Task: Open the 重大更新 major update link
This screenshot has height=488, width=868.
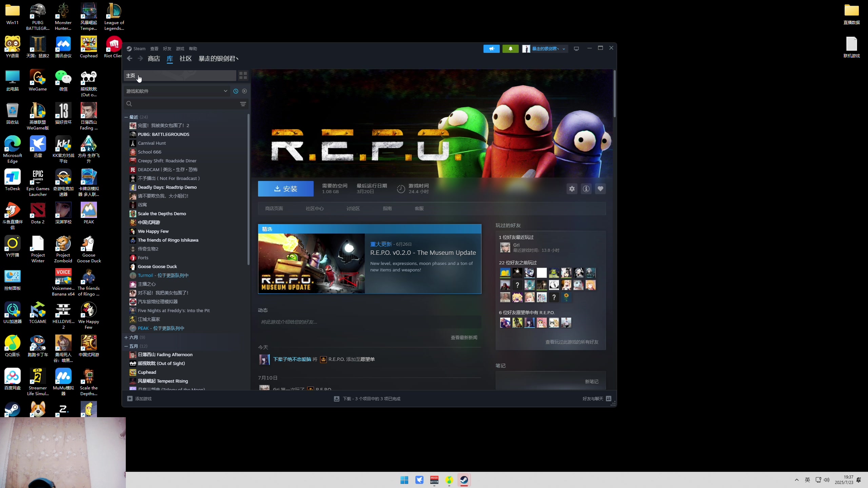Action: 381,244
